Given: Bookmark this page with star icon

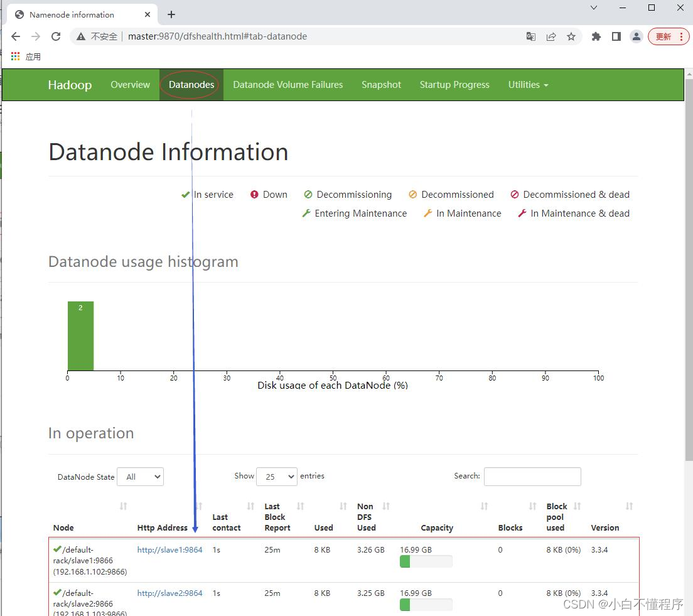Looking at the screenshot, I should pos(571,36).
